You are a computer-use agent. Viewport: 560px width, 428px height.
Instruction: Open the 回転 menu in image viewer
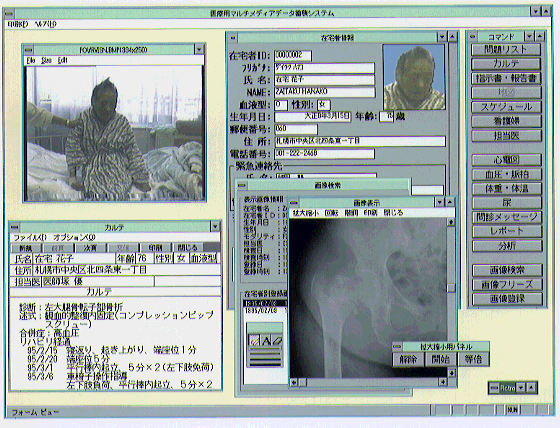point(331,213)
